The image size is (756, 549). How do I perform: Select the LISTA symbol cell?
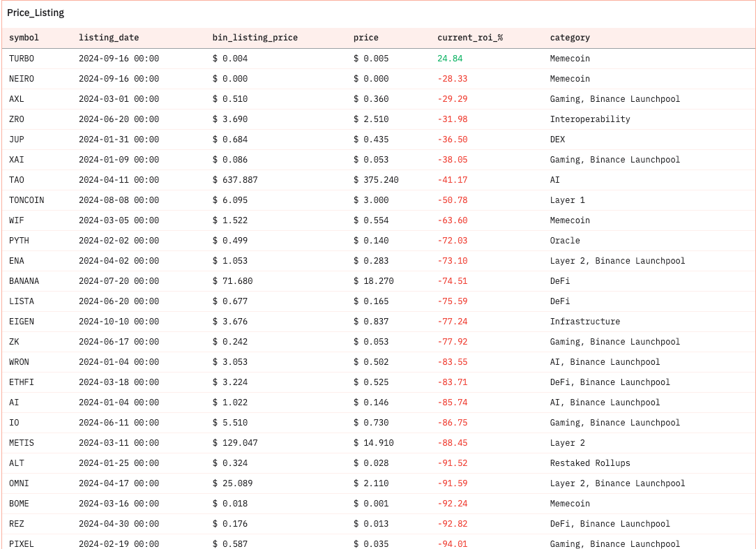point(22,301)
